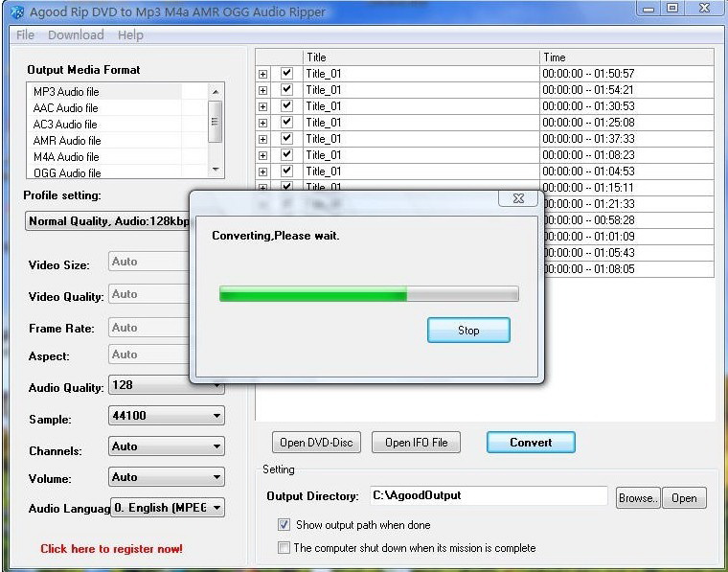Open the File menu
Screen dimensions: 728x572
point(25,34)
